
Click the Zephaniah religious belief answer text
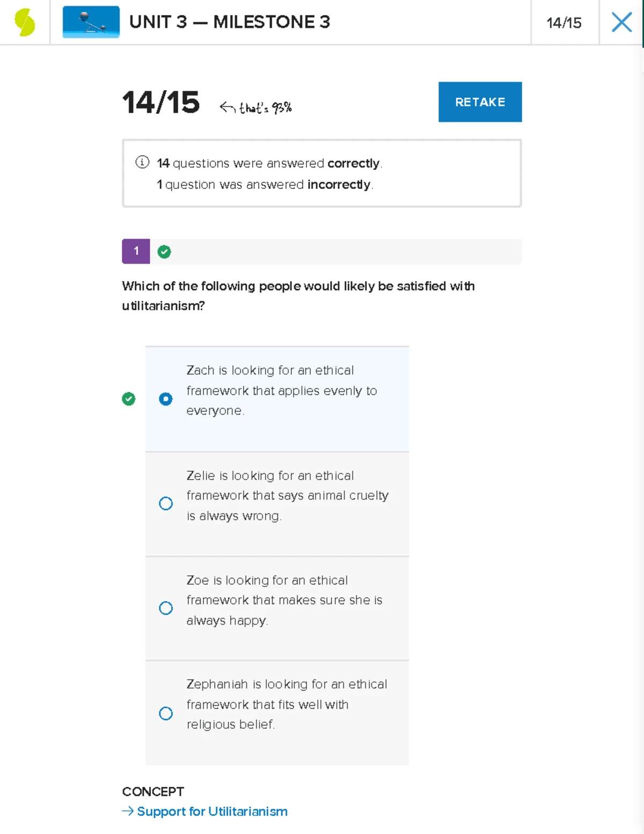pyautogui.click(x=287, y=704)
